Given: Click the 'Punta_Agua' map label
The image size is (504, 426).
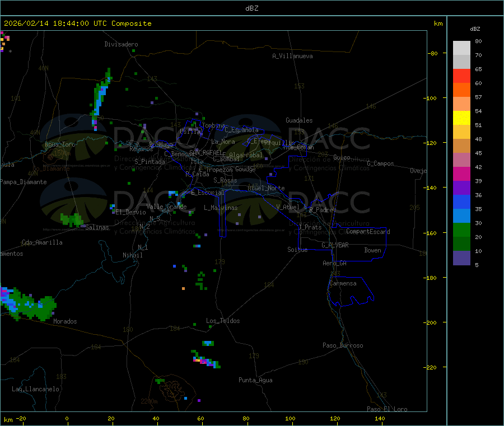Looking at the screenshot, I should (x=255, y=380).
